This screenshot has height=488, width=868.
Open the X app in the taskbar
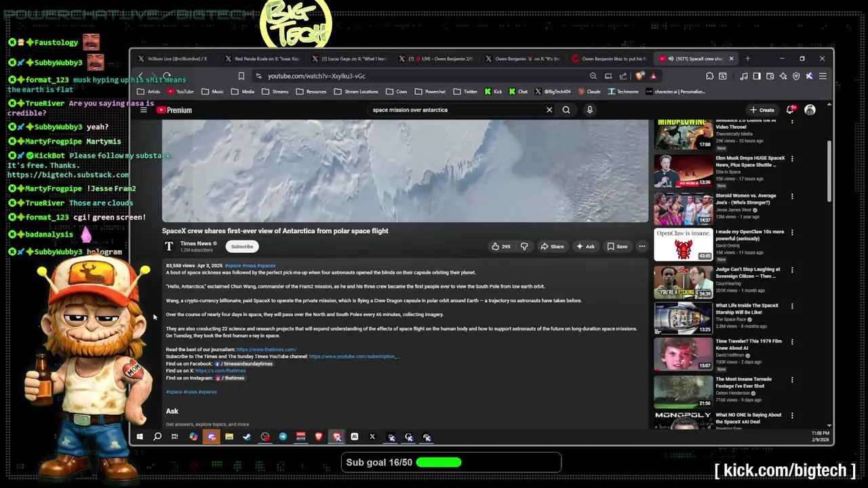point(372,437)
